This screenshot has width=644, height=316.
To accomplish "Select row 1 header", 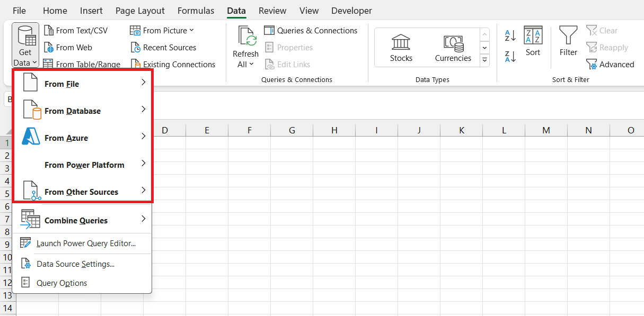I will (x=7, y=143).
